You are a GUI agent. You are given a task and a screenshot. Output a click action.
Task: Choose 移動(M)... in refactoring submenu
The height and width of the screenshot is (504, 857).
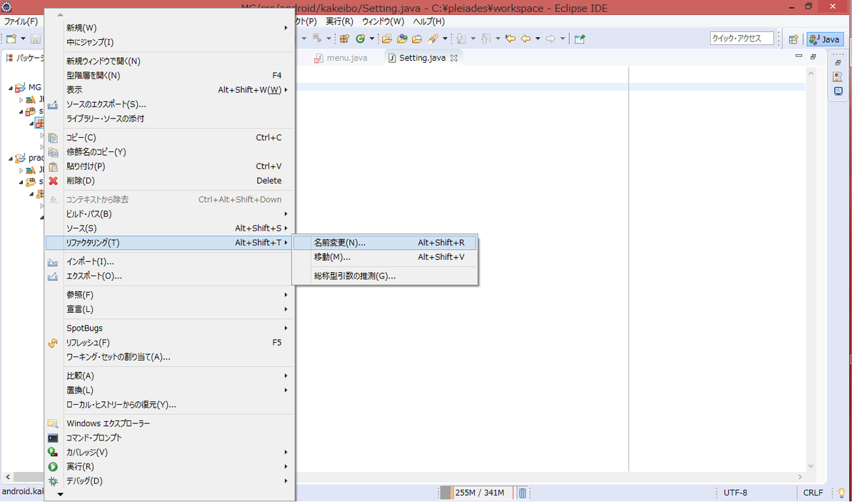pos(385,257)
